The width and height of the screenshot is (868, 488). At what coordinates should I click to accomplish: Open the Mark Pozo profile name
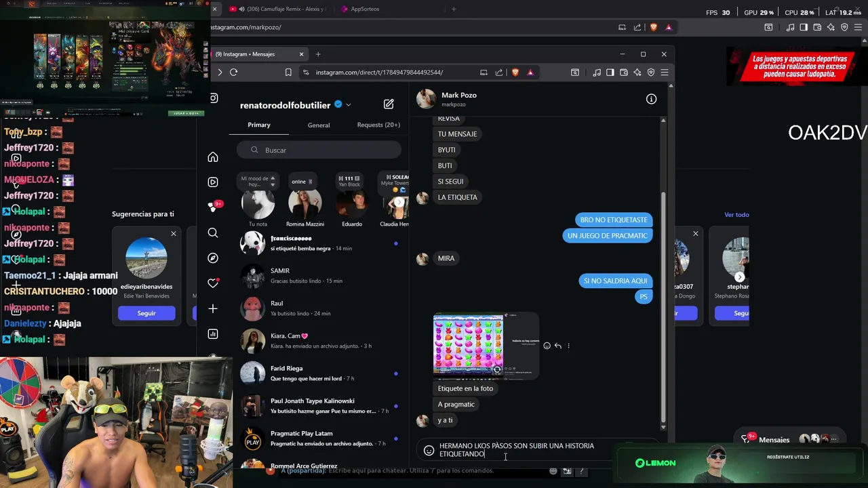coord(459,95)
